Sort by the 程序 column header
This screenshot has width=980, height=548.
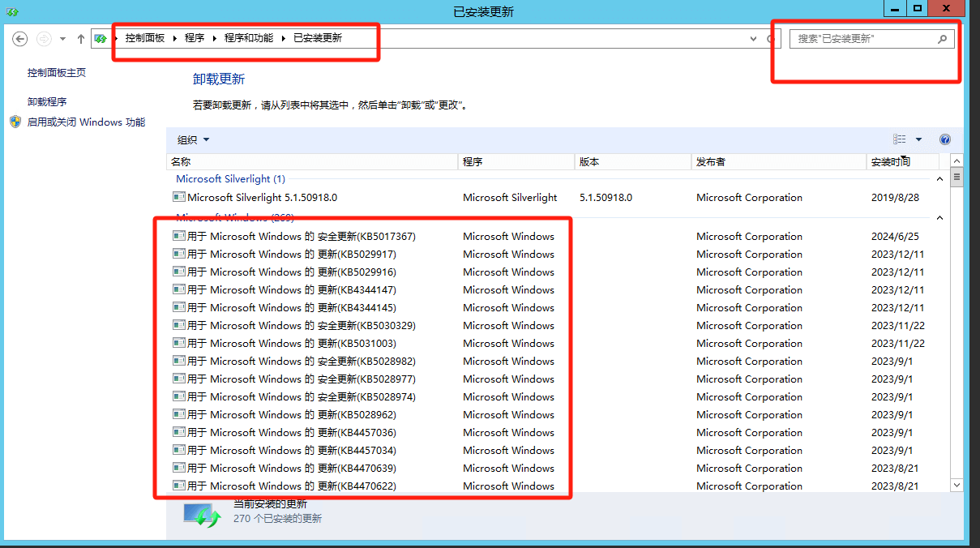click(x=516, y=162)
